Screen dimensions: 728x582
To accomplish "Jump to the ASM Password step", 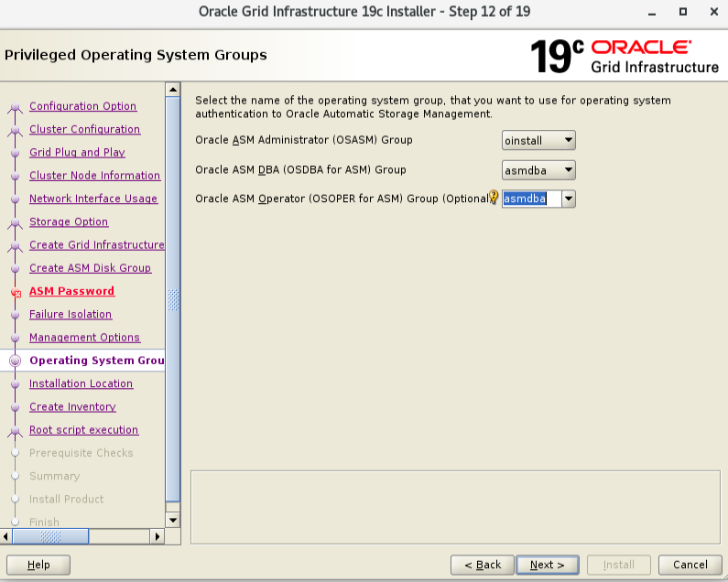I will tap(71, 291).
